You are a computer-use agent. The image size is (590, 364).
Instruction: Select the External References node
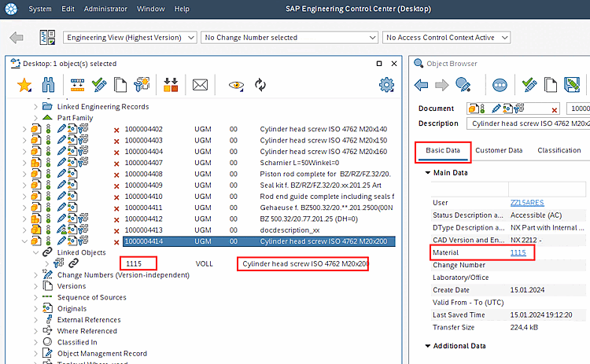click(89, 320)
